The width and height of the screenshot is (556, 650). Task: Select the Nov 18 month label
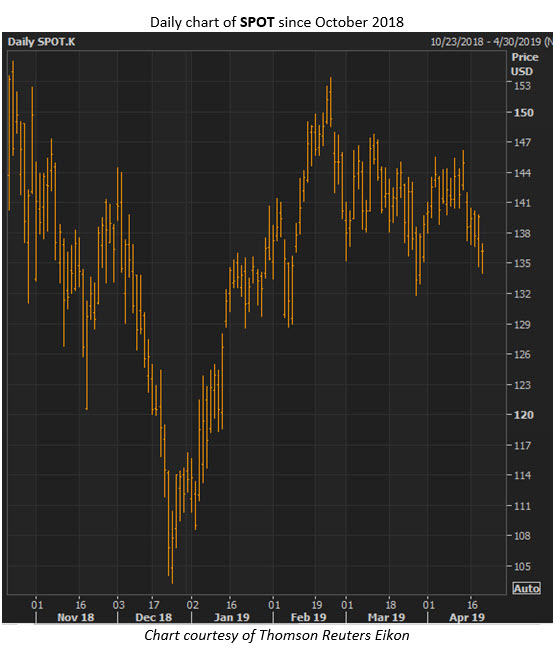pos(76,617)
